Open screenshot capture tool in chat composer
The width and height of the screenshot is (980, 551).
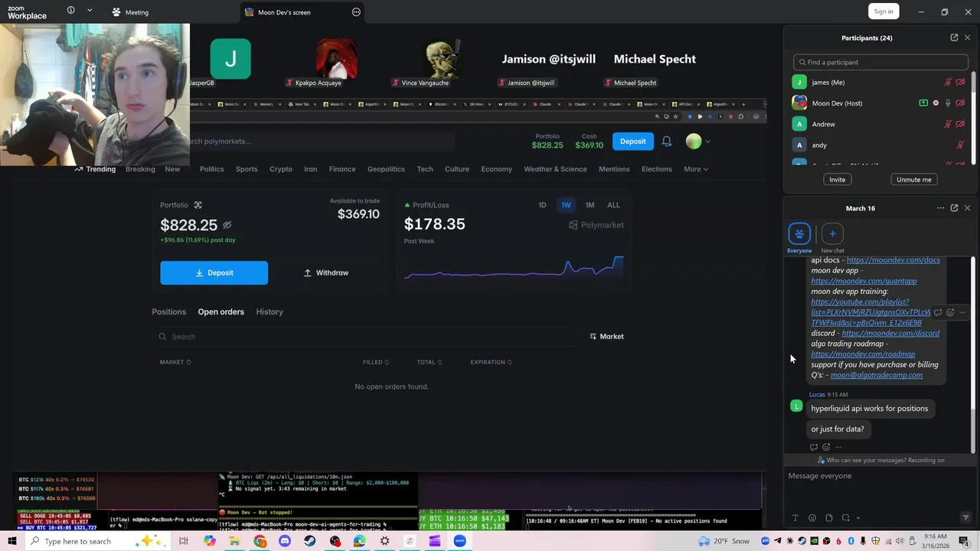[x=845, y=518]
